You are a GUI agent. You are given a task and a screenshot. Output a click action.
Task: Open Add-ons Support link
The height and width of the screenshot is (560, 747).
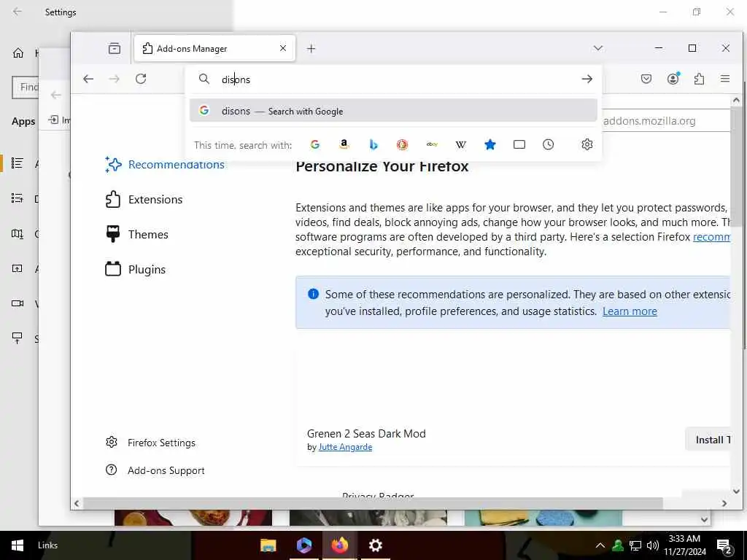[x=155, y=470]
